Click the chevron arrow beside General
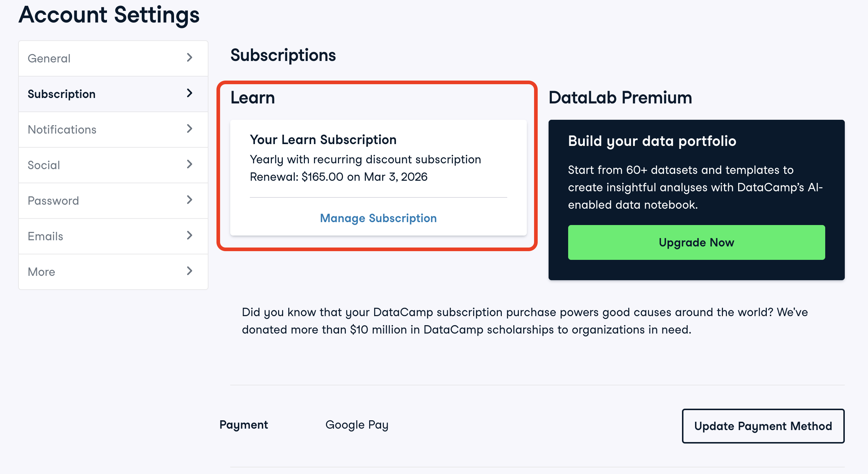Screen dimensions: 868x474 [x=189, y=58]
